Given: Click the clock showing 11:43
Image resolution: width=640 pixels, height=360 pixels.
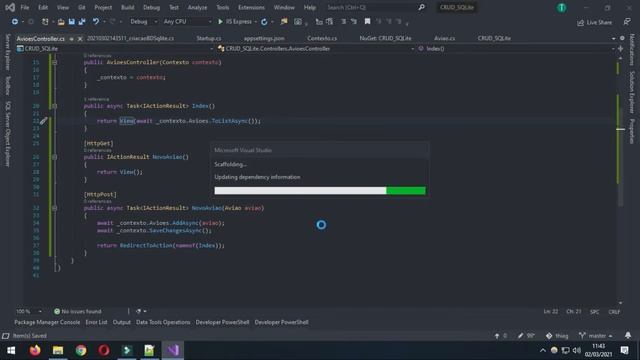Looking at the screenshot, I should pos(598,346).
